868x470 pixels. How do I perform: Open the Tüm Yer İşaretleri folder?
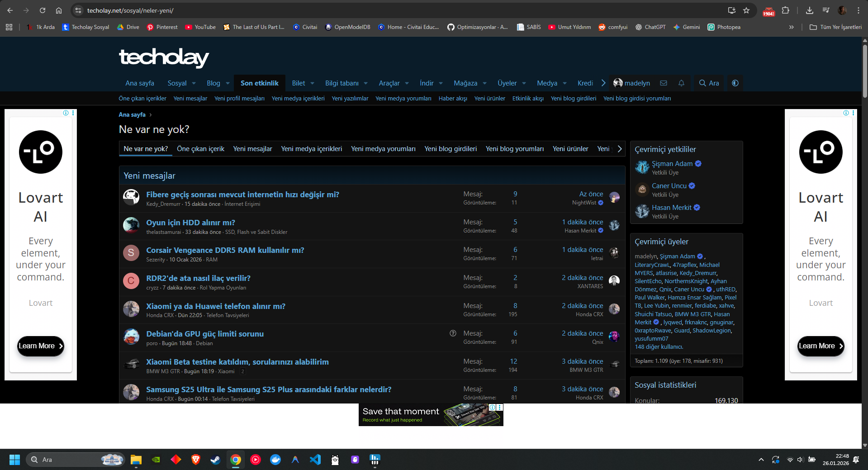[836, 27]
